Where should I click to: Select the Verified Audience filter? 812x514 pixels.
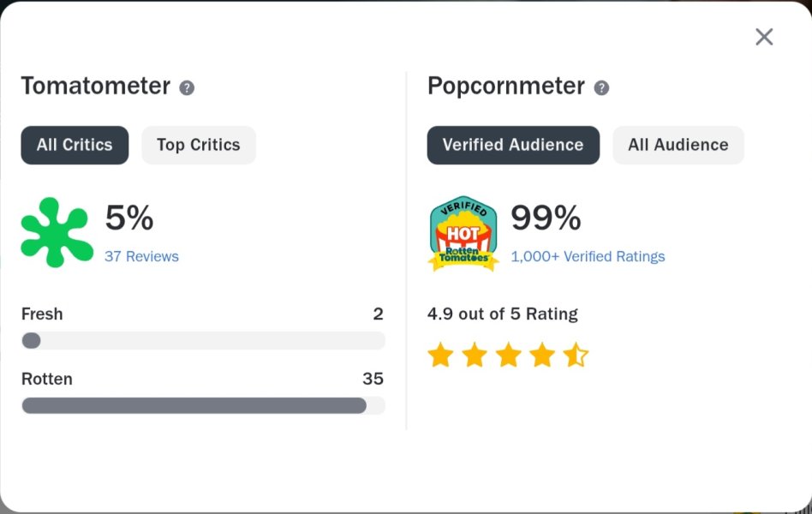(513, 145)
